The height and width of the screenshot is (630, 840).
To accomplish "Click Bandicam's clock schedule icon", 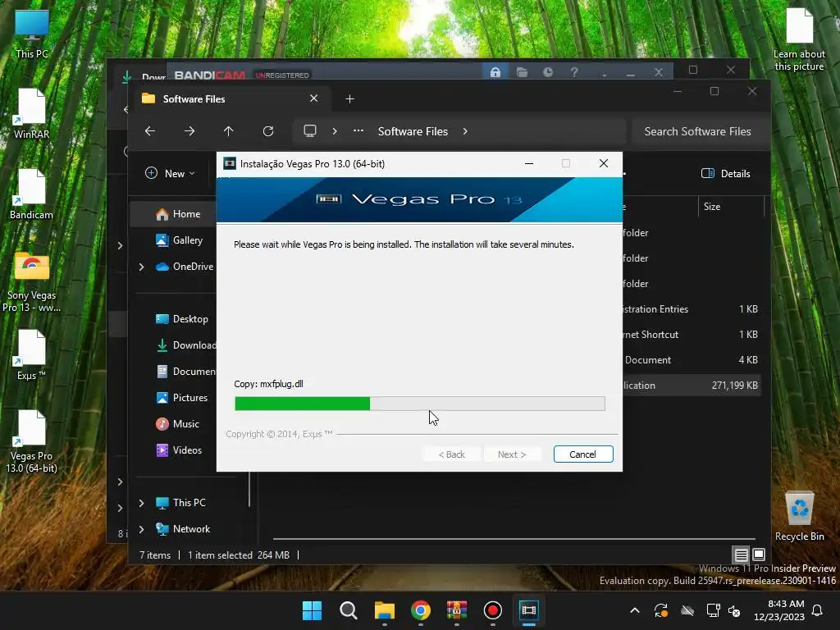I will [x=548, y=72].
